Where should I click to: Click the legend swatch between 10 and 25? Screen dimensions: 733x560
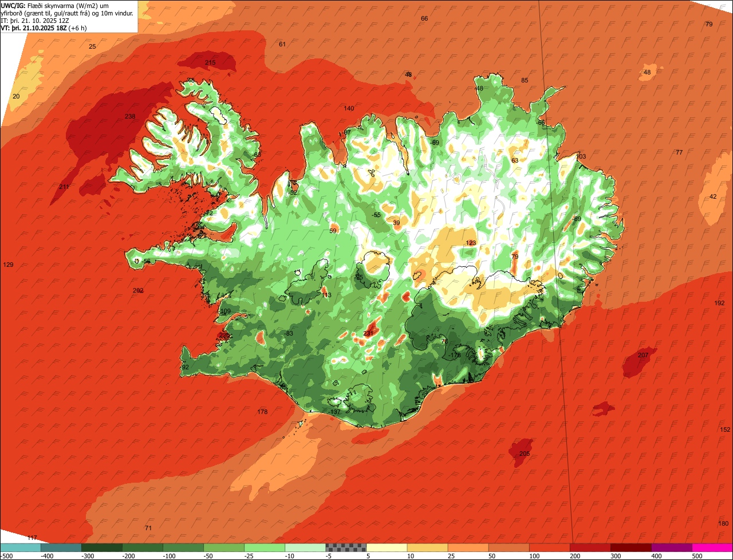coord(427,547)
